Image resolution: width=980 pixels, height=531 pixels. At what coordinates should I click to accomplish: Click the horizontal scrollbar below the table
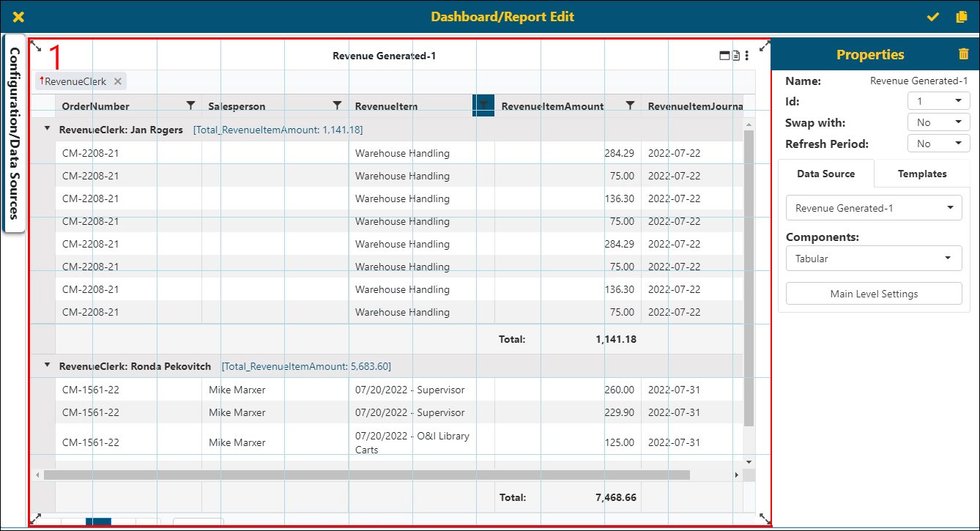366,475
